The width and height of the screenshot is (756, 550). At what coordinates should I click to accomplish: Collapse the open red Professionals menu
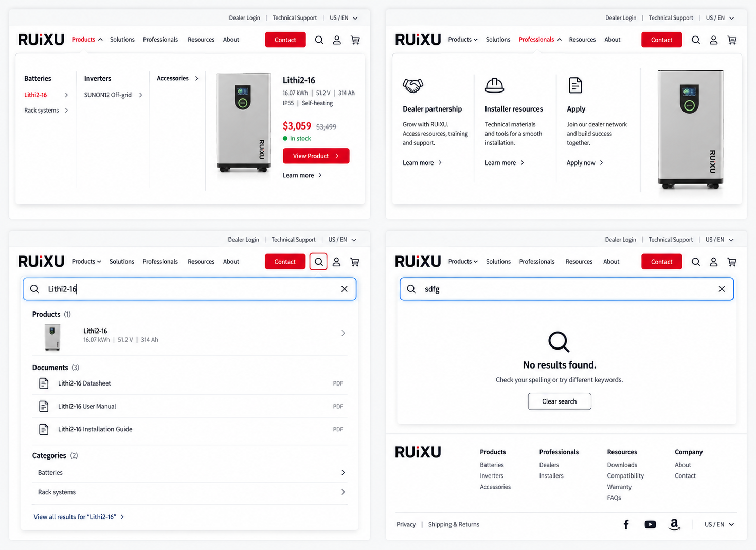540,40
